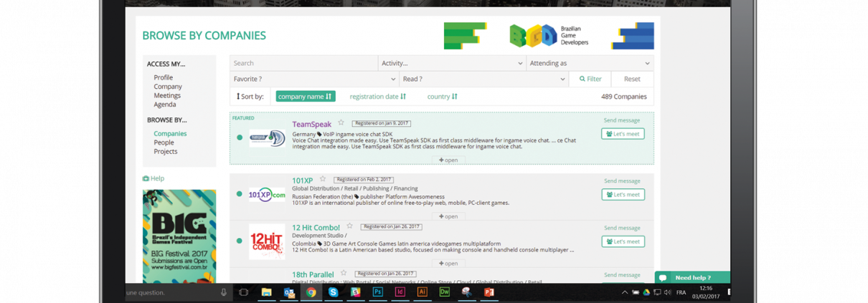
Task: Open Illustrator from the taskbar
Action: pyautogui.click(x=422, y=292)
